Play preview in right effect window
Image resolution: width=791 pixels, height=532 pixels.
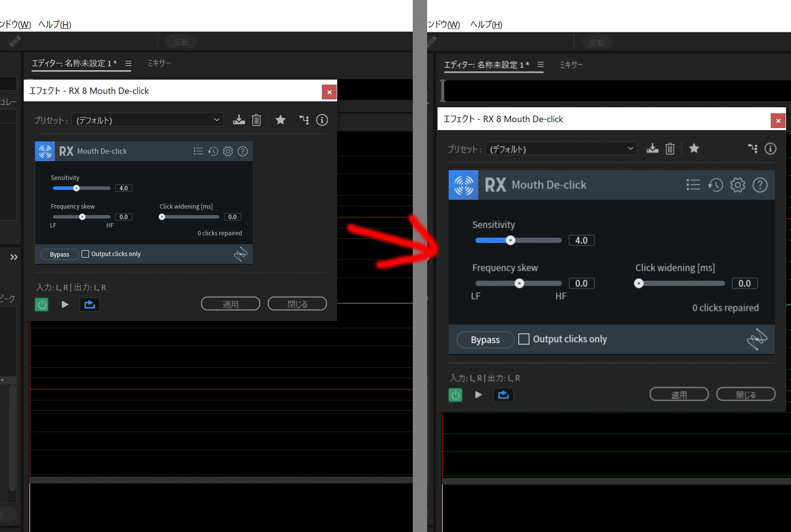(478, 395)
